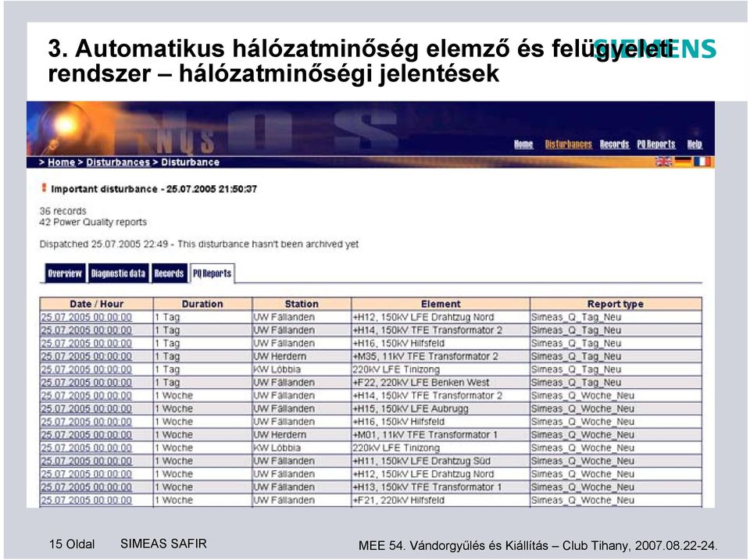This screenshot has width=750, height=560.
Task: Click the 'SIMEAS SAFIR' footer text
Action: (163, 544)
